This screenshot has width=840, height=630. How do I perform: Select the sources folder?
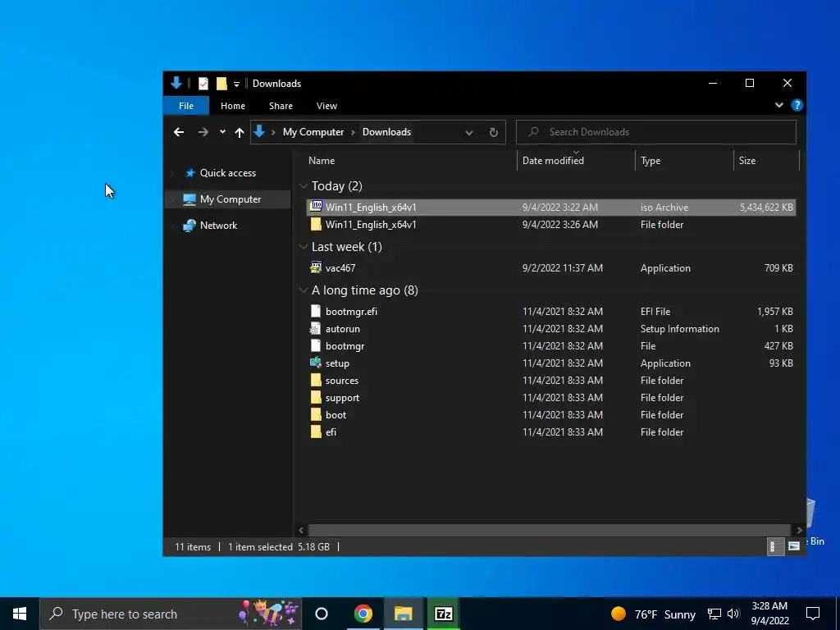tap(550, 381)
